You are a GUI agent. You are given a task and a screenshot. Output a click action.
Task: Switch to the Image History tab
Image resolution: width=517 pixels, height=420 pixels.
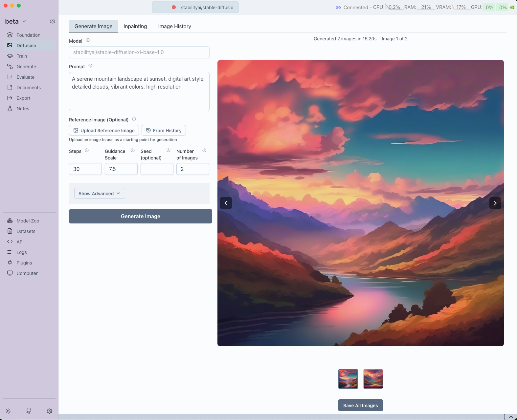174,26
